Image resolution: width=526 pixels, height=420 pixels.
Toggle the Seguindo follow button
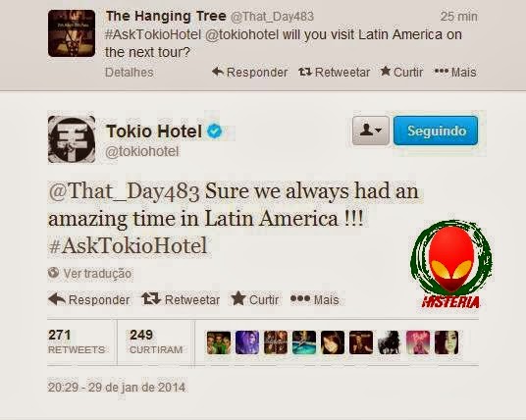(x=436, y=131)
